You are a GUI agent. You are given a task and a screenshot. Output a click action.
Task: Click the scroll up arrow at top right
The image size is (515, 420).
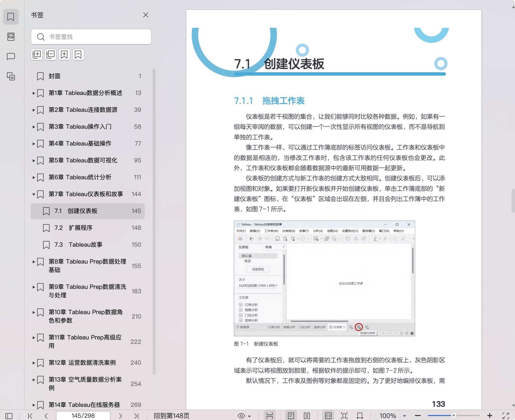pos(513,7)
